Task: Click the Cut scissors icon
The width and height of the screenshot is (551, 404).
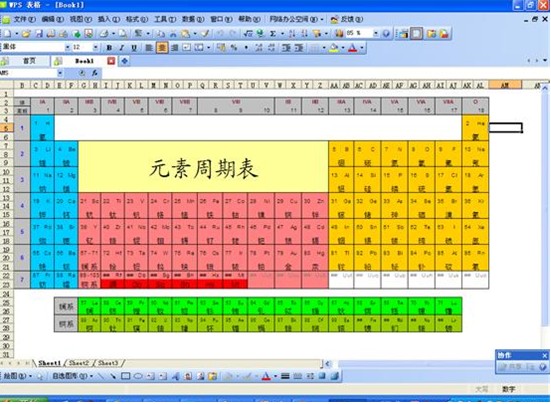Action: [x=173, y=34]
